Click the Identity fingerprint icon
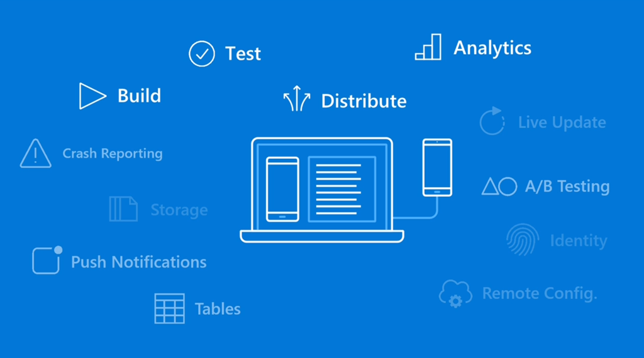 (x=523, y=239)
